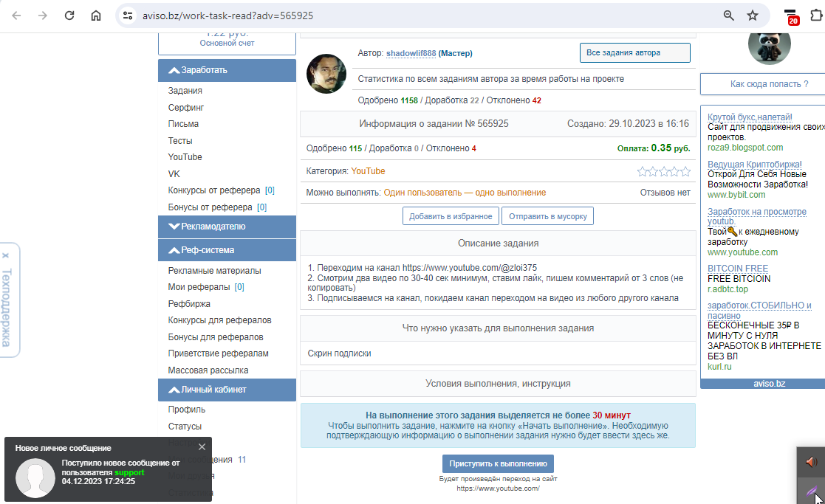This screenshot has width=825, height=504.
Task: Open YouTube category link
Action: pos(368,171)
